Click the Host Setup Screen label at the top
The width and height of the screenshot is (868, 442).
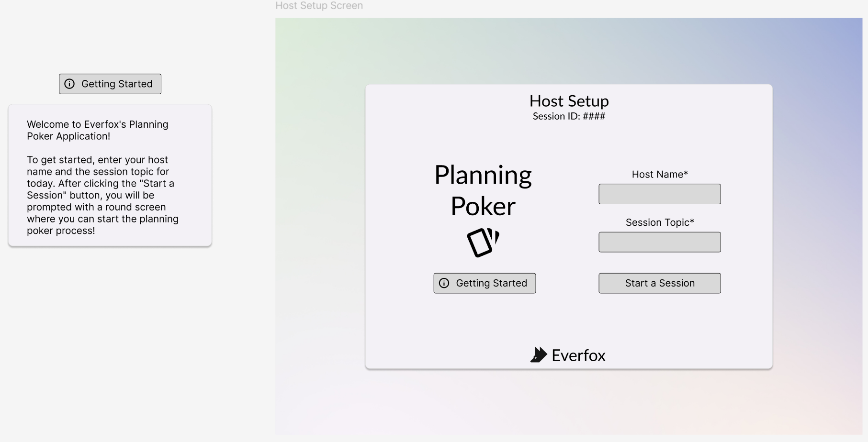318,6
